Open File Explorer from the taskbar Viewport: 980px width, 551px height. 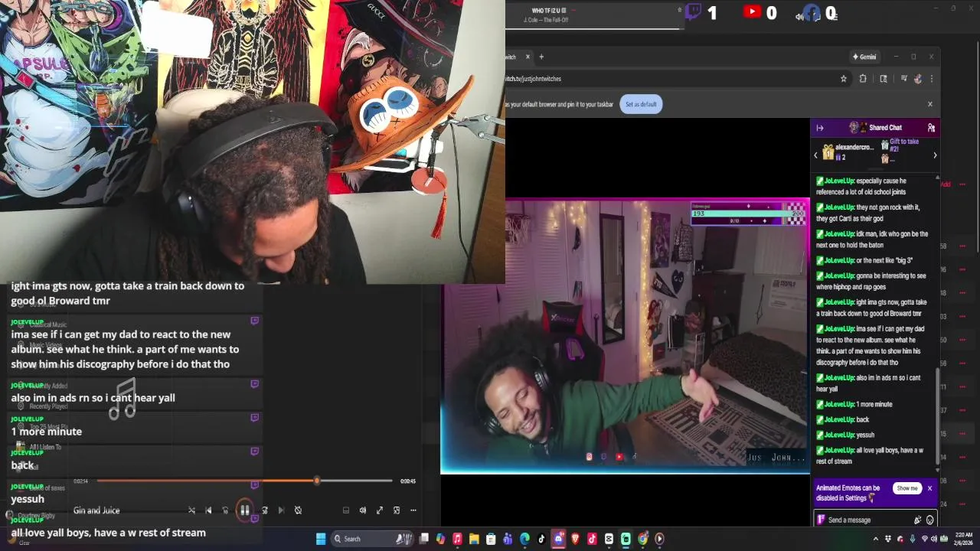click(x=474, y=539)
